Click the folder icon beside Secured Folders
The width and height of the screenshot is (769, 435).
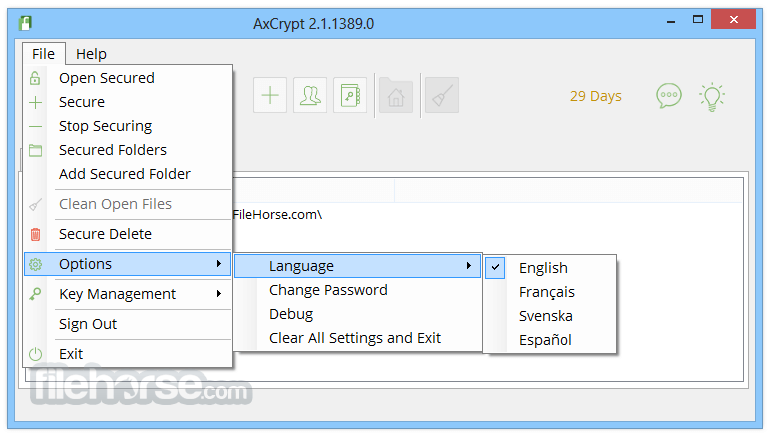coord(35,150)
